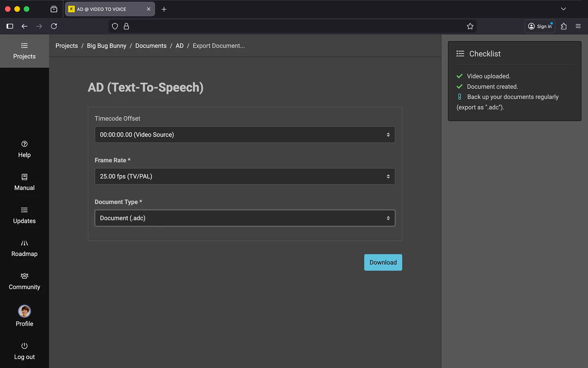Image resolution: width=588 pixels, height=368 pixels.
Task: Expand the Timecode Offset dropdown
Action: (x=245, y=135)
